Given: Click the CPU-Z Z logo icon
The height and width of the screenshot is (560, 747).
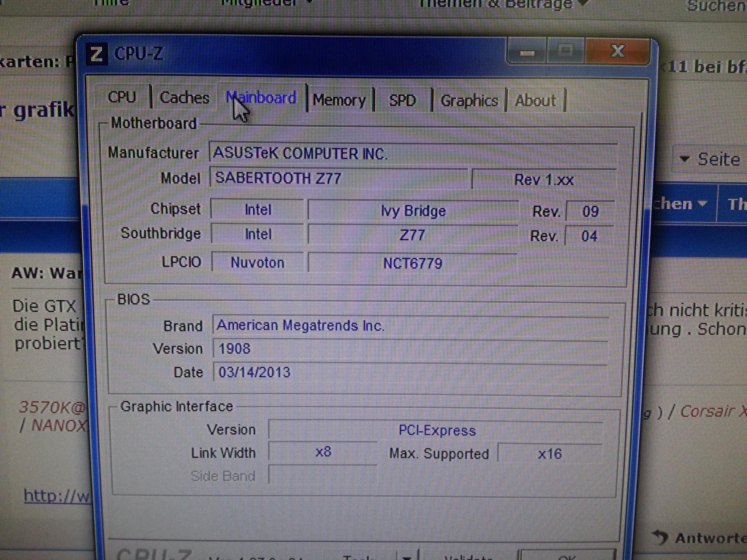Looking at the screenshot, I should click(x=96, y=54).
